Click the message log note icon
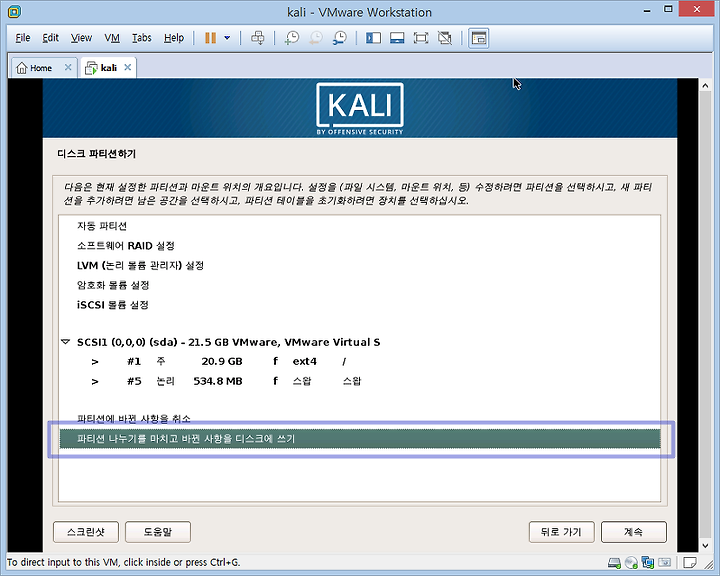This screenshot has width=720, height=576. coord(690,562)
